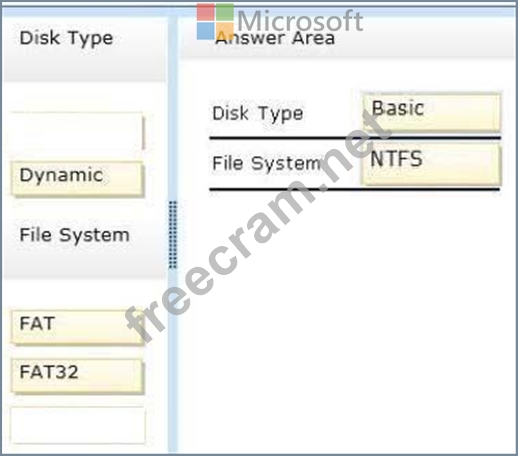Choose the FAT32 file system tile

77,375
